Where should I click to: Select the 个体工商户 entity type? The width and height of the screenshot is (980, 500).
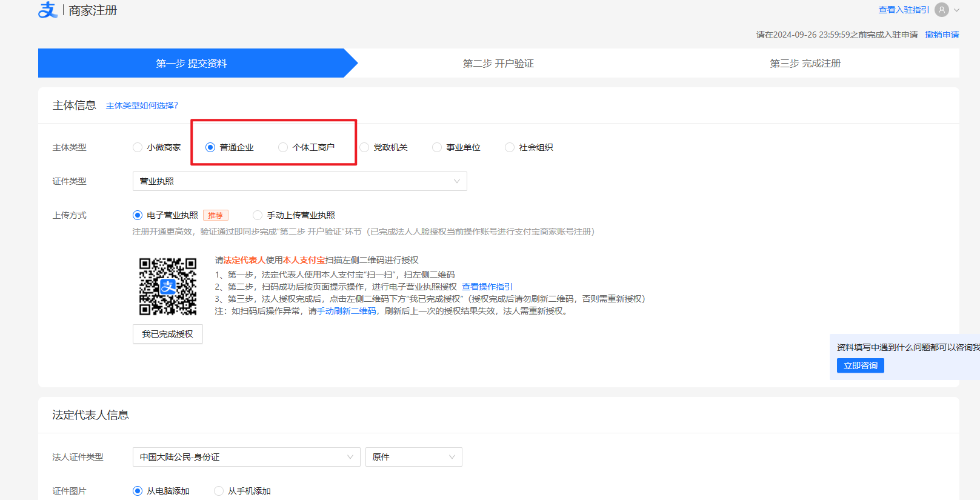tap(283, 147)
